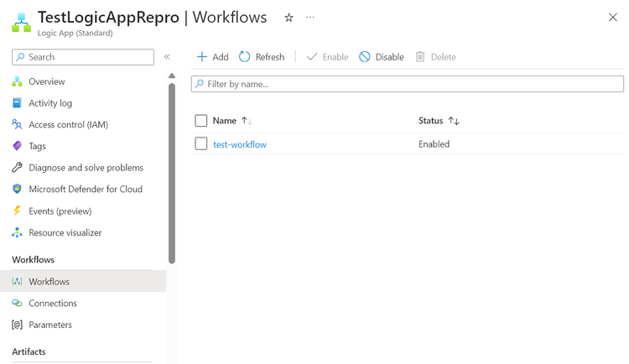Open the test-workflow link
629x364 pixels.
pos(240,144)
